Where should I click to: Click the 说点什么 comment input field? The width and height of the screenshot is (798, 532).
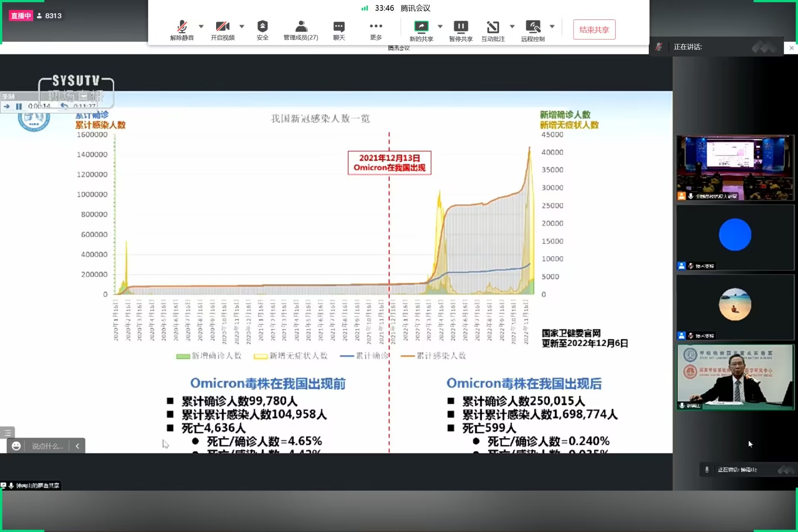48,446
